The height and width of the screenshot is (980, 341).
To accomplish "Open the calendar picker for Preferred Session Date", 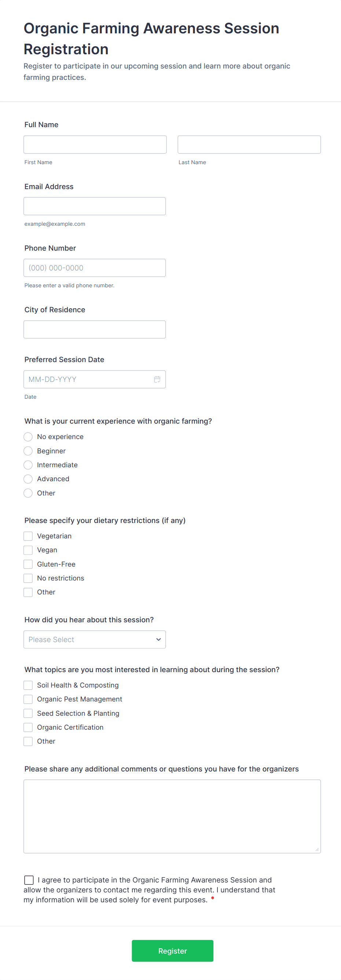I will (x=157, y=379).
